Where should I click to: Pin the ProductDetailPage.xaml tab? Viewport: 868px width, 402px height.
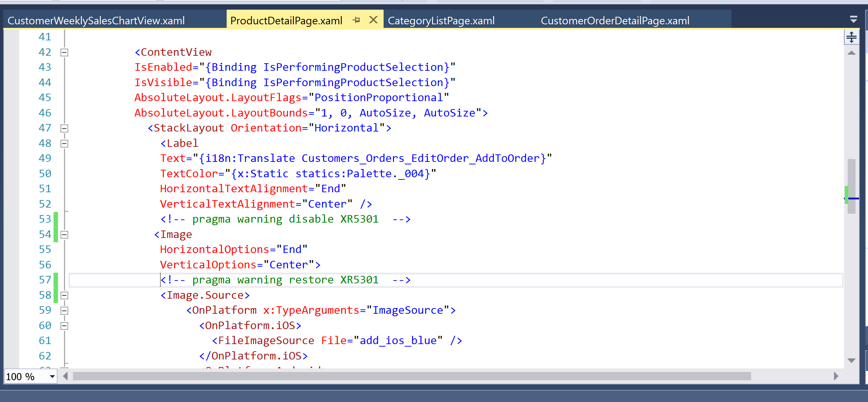pos(356,20)
